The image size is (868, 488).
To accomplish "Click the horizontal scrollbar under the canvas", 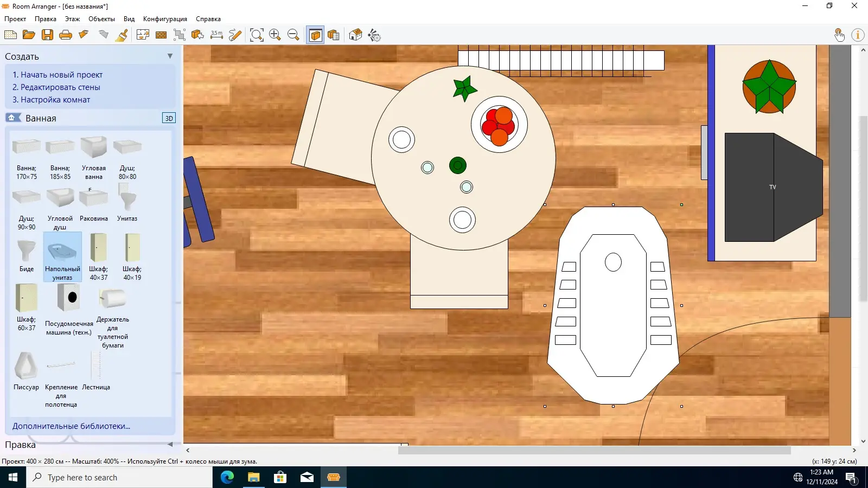I will coord(594,450).
